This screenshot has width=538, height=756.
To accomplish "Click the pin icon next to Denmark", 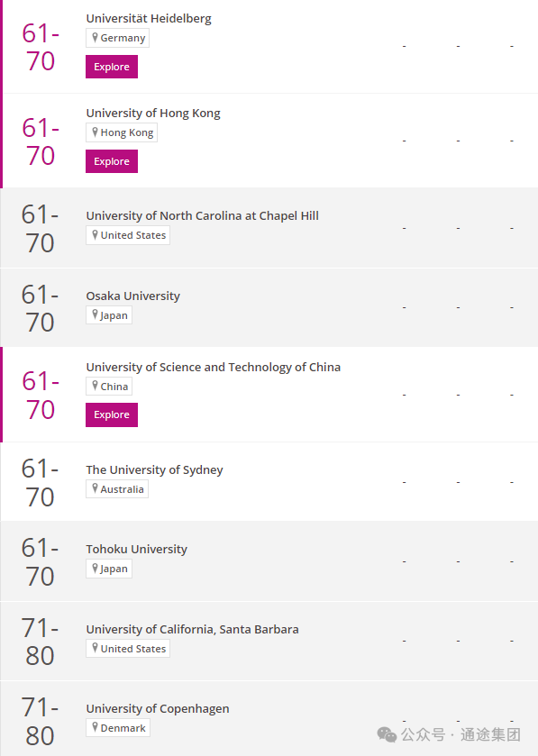I will [x=95, y=727].
